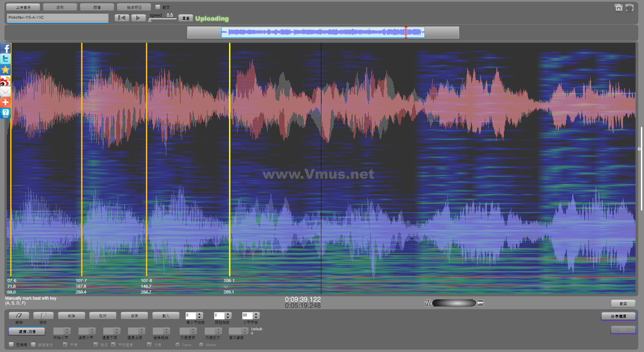Go to home icon at top right

619,7
